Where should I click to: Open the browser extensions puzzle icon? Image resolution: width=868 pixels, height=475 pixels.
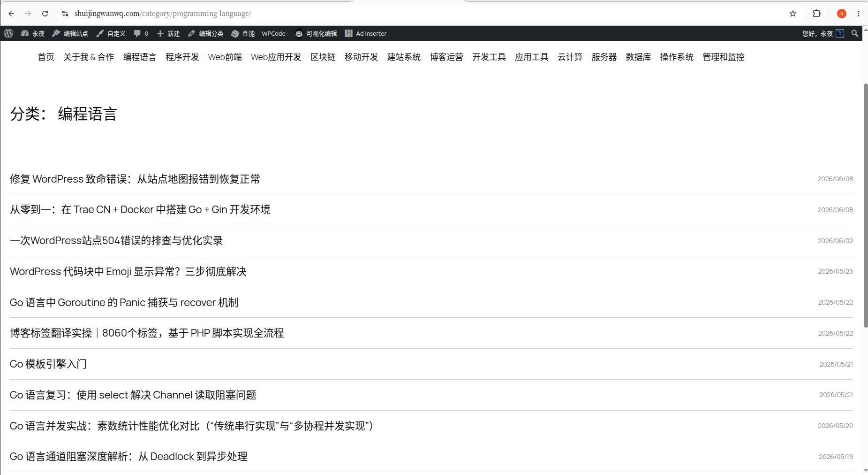(816, 14)
